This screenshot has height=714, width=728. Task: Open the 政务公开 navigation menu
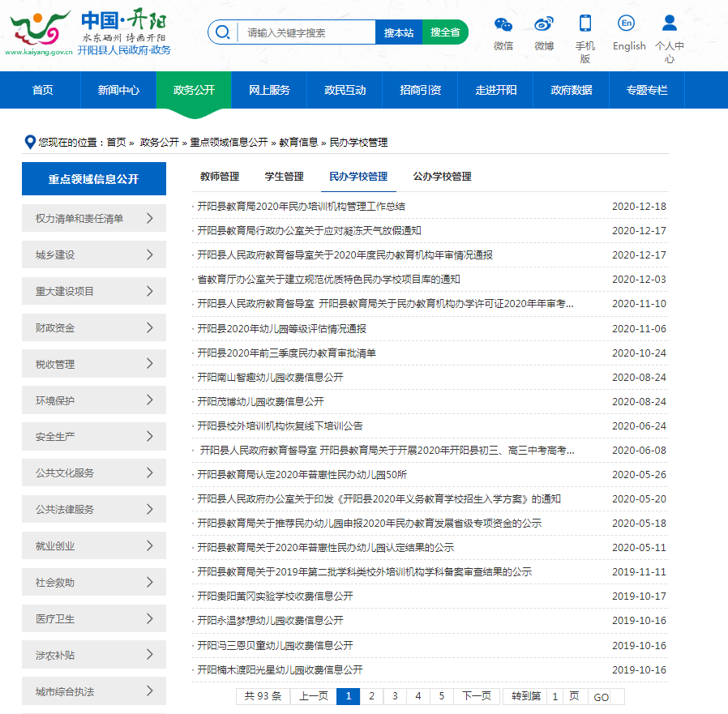pyautogui.click(x=194, y=90)
